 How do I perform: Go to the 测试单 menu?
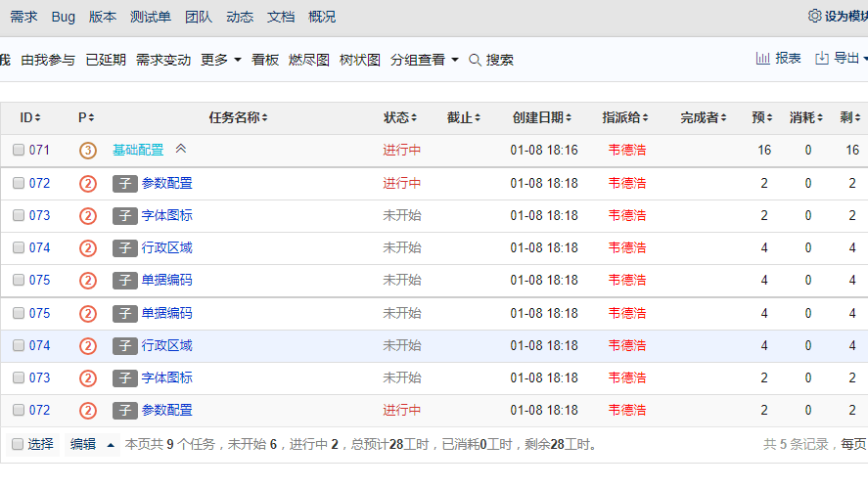click(x=150, y=17)
